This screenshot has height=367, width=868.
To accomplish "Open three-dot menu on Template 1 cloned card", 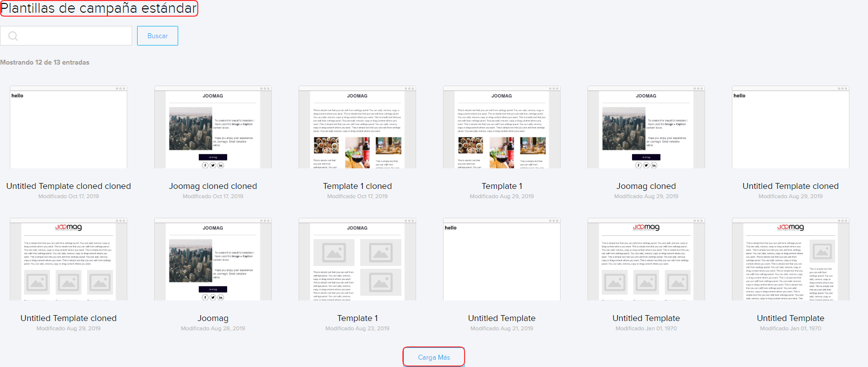I will click(x=409, y=89).
